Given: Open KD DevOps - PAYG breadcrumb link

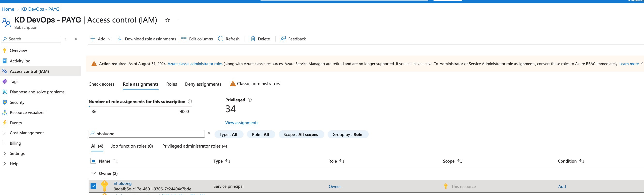Looking at the screenshot, I should coord(40,9).
